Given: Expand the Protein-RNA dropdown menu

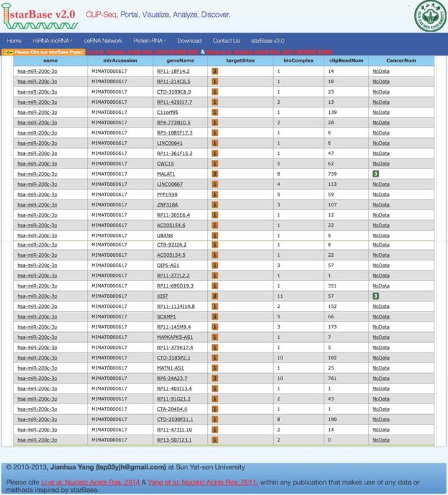Looking at the screenshot, I should 147,40.
